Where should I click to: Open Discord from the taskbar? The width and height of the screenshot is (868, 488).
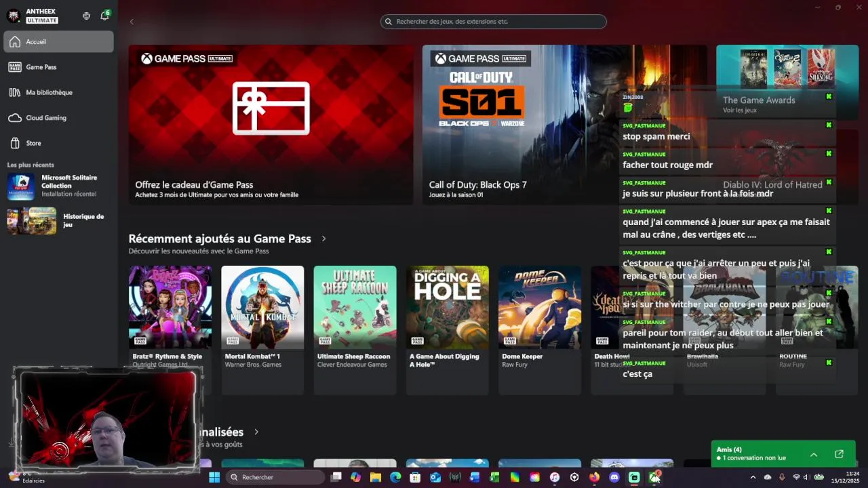[614, 477]
